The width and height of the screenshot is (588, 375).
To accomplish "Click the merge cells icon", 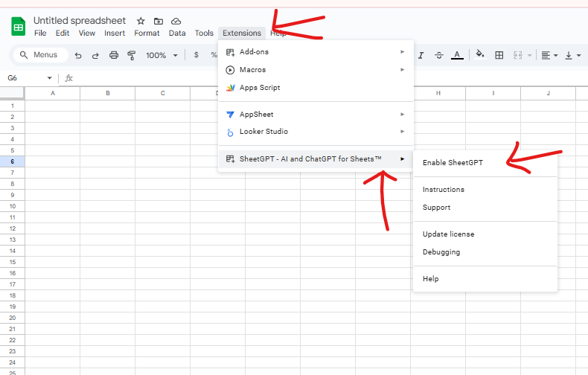I will [x=518, y=56].
